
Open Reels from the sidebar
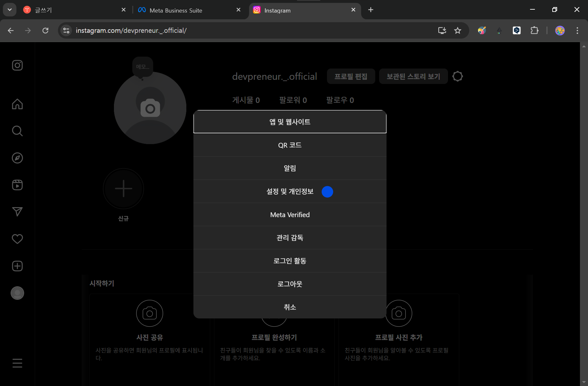point(17,185)
